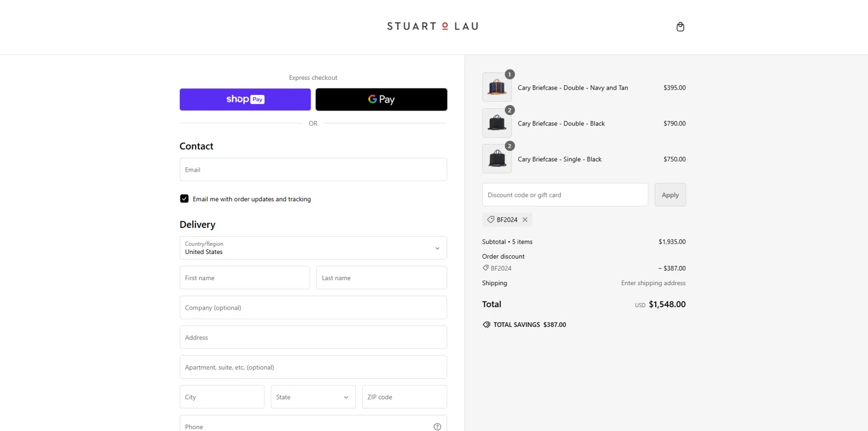Click the Apartment, suite, etc. field
Image resolution: width=868 pixels, height=431 pixels.
[313, 367]
